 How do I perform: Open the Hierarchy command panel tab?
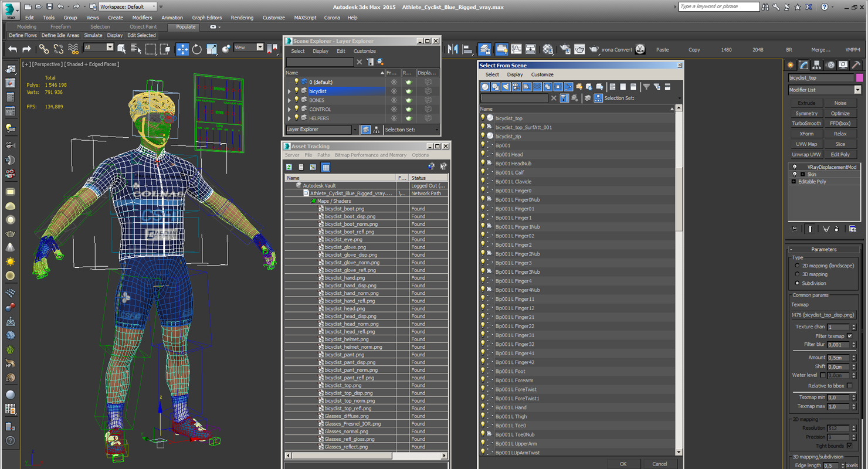[817, 65]
